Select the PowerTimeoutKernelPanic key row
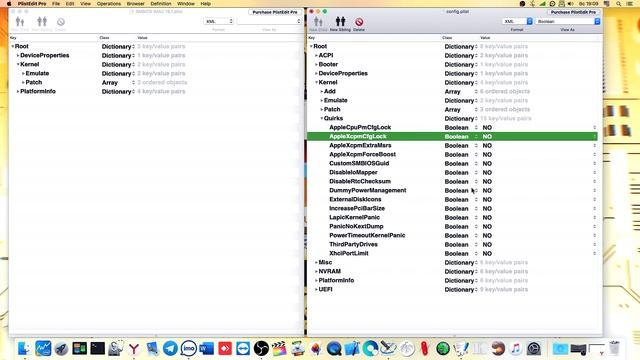This screenshot has height=360, width=640. pyautogui.click(x=452, y=235)
